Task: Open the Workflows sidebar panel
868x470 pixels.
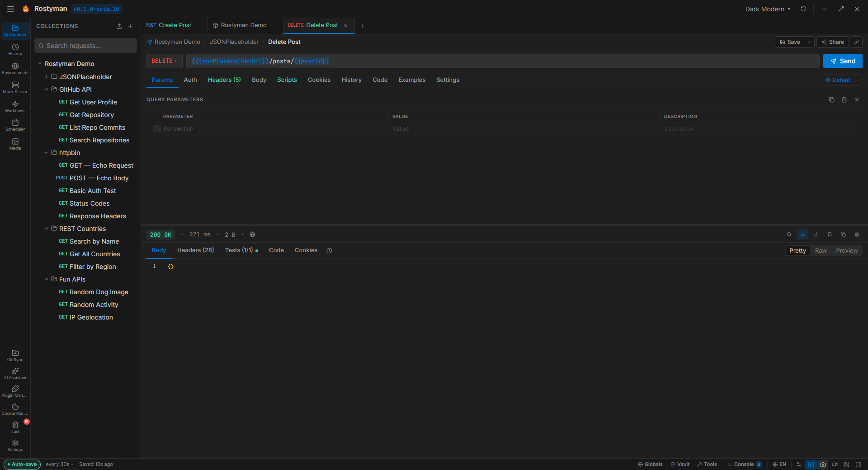Action: 15,106
